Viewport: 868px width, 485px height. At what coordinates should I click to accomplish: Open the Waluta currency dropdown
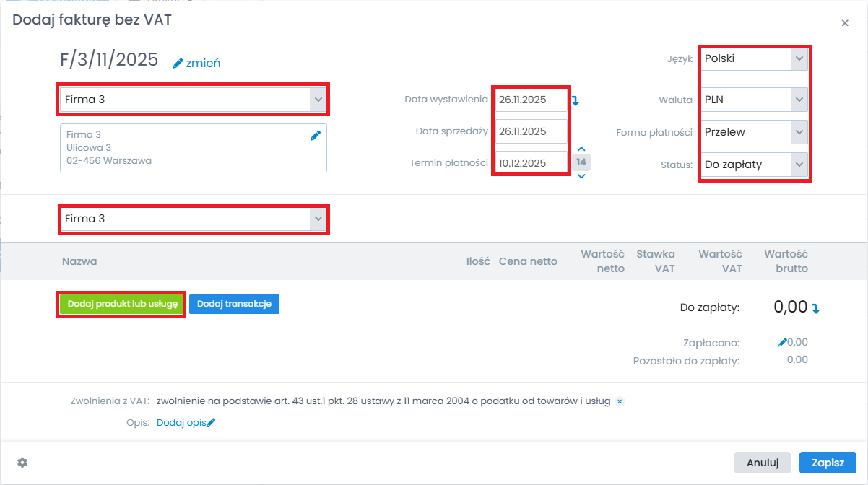(798, 100)
